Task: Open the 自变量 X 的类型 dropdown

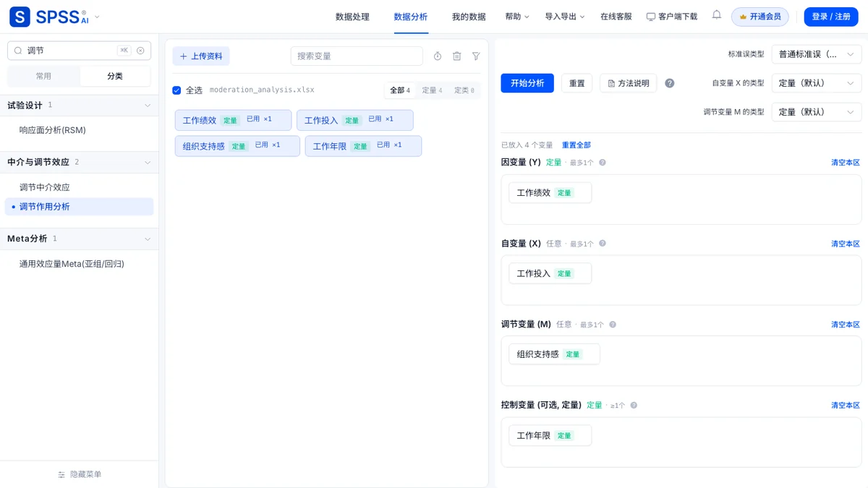Action: point(817,83)
